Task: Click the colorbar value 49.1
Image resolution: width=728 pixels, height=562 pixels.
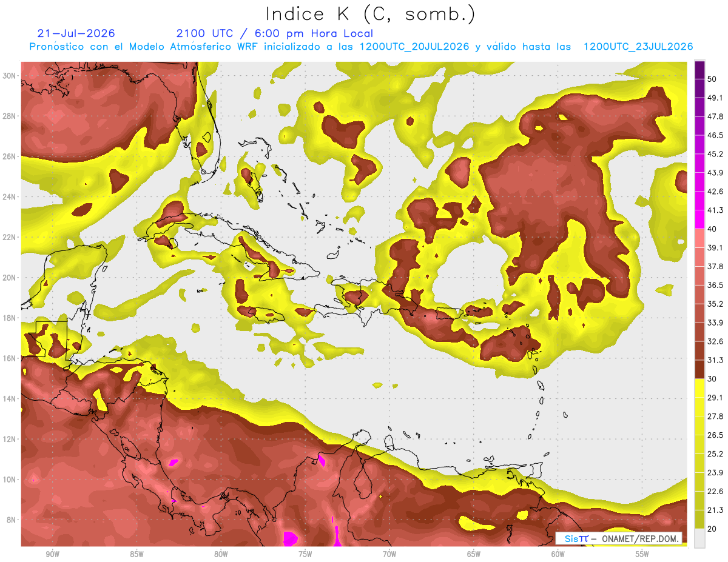Action: pos(715,98)
